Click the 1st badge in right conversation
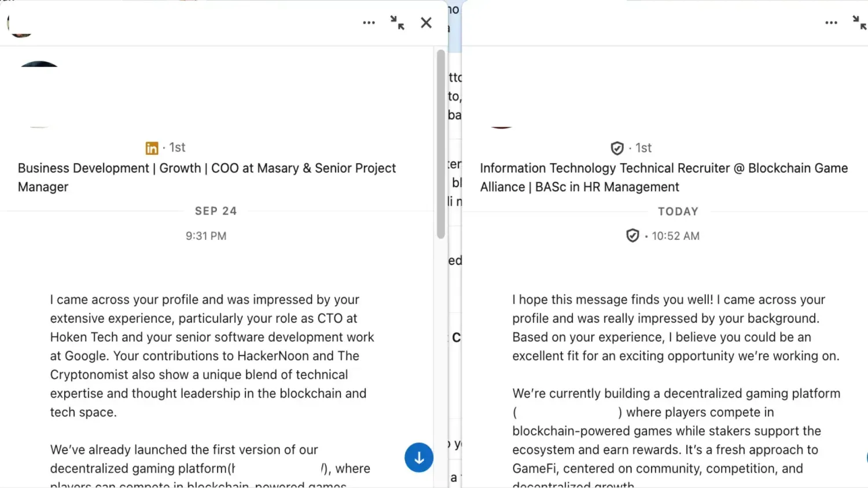Image resolution: width=868 pixels, height=488 pixels. point(642,148)
